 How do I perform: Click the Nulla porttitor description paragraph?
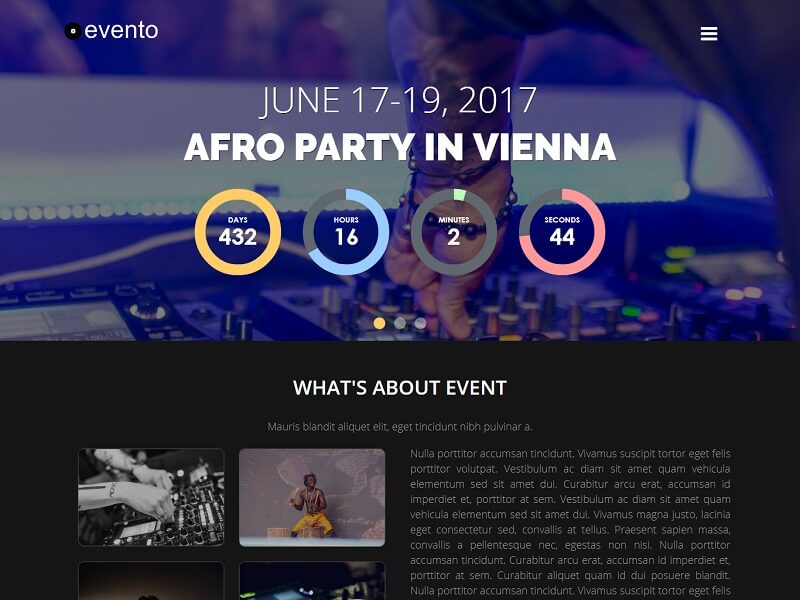point(570,523)
